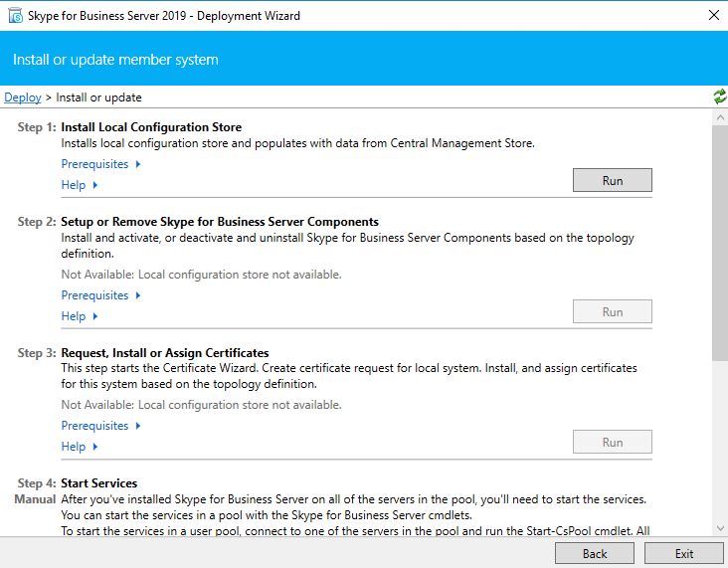
Task: Close the Deployment Wizard window
Action: coord(714,15)
